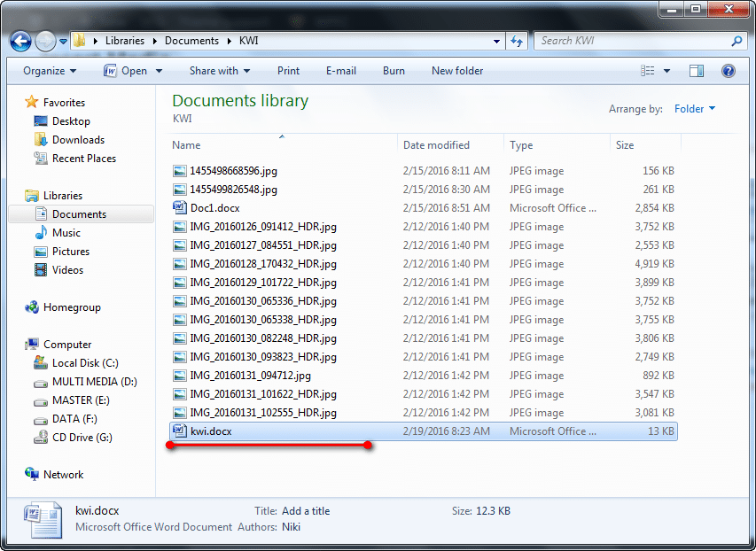Click Documents in the address bar breadcrumb
756x551 pixels.
pos(192,41)
